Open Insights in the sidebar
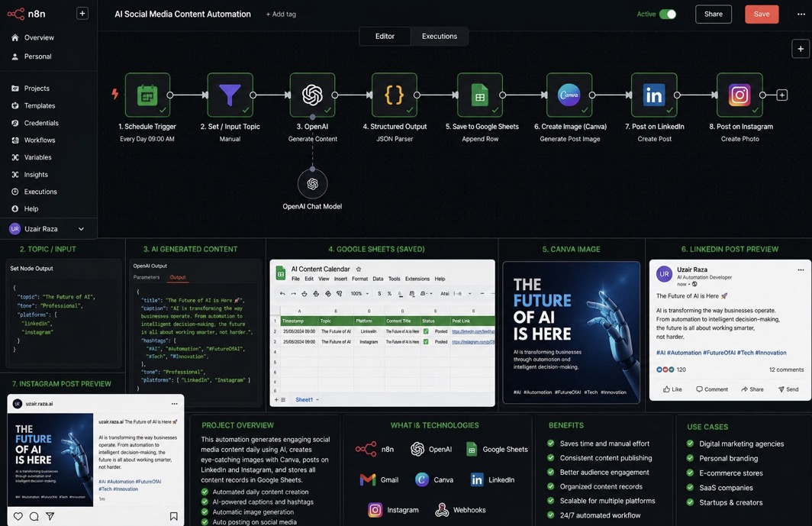 coord(36,175)
